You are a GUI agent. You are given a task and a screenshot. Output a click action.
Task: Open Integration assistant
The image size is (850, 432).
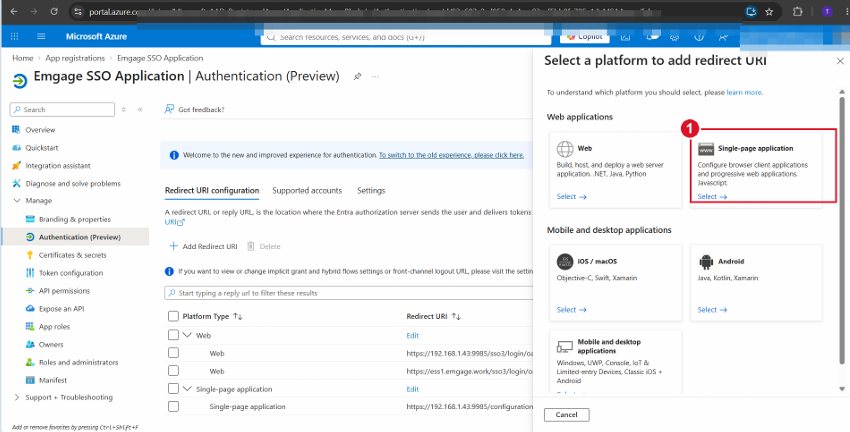(58, 165)
